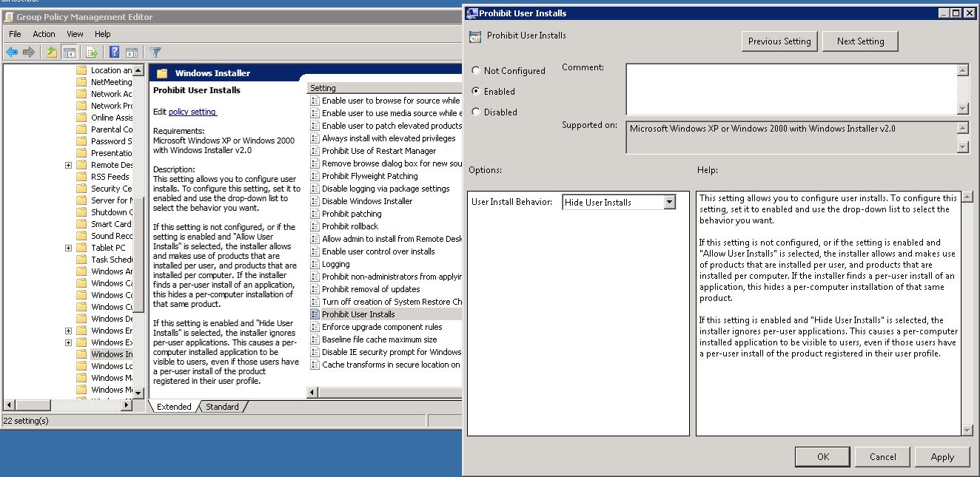The image size is (980, 477).
Task: Select the Not Configured radio button
Action: [475, 71]
